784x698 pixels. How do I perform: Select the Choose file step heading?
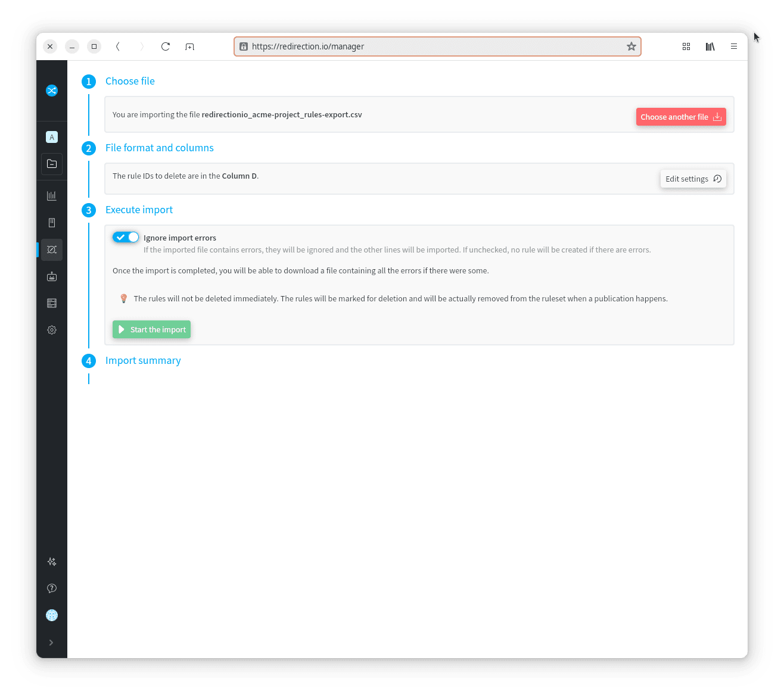click(x=130, y=81)
